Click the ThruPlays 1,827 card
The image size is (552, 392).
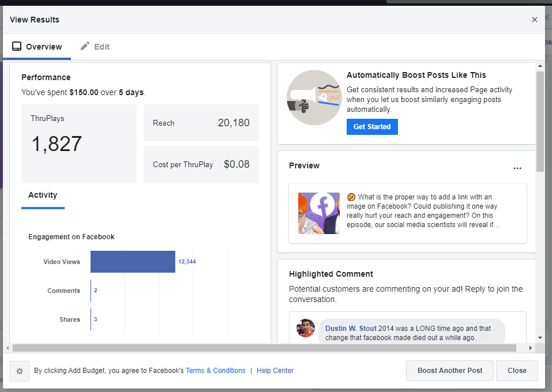coord(79,144)
